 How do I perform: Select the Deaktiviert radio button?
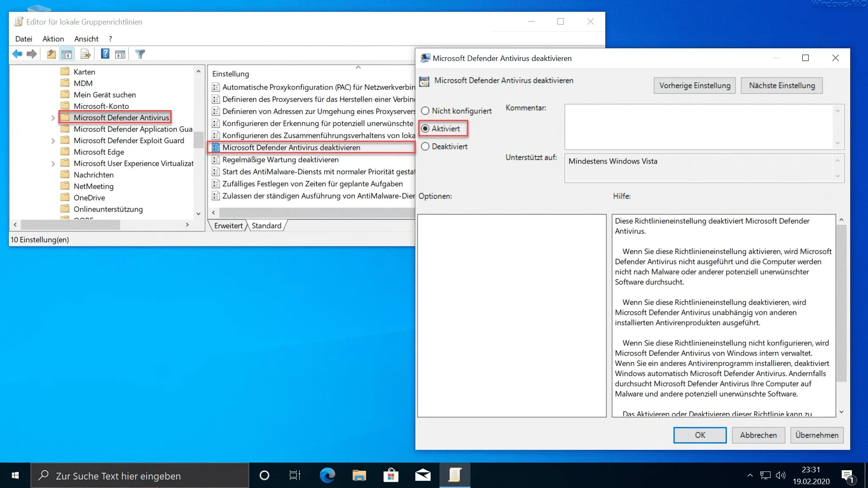coord(425,146)
